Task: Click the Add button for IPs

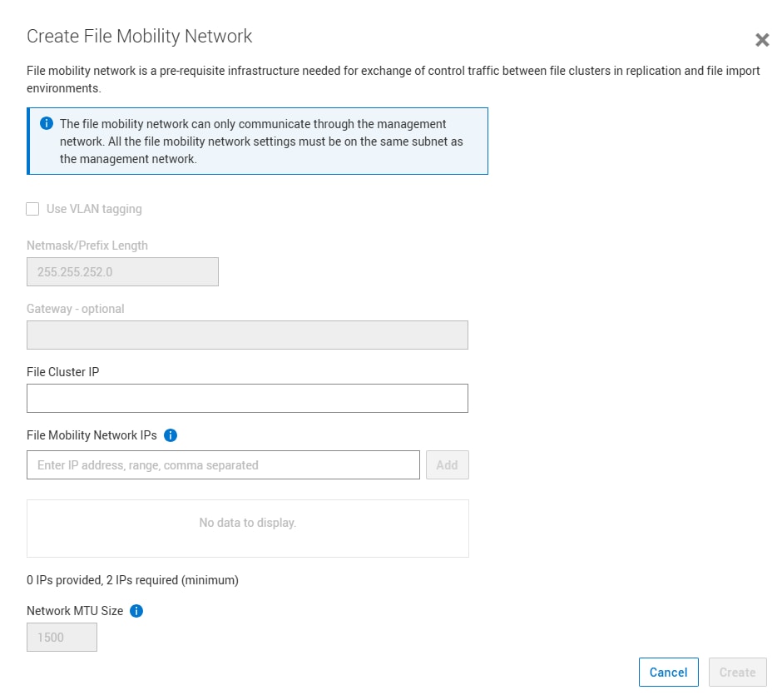Action: [448, 465]
